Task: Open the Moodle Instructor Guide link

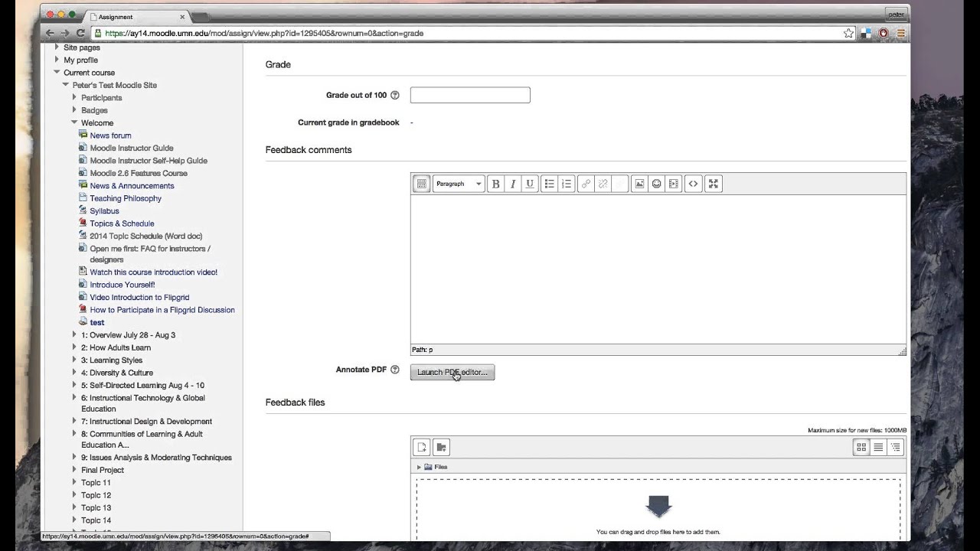Action: [x=132, y=148]
